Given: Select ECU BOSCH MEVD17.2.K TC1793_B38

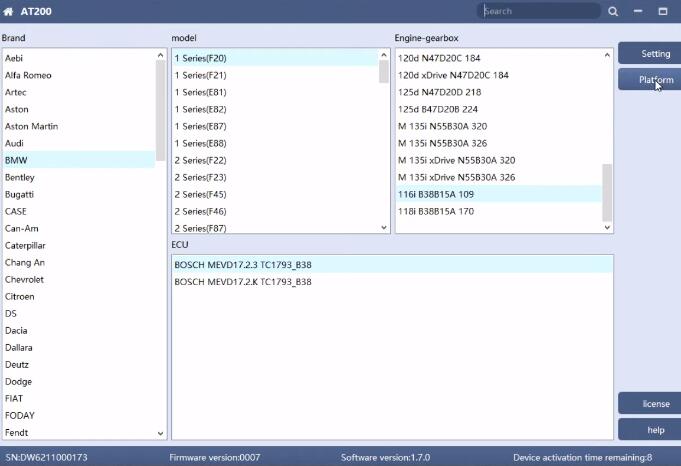Looking at the screenshot, I should click(393, 281).
